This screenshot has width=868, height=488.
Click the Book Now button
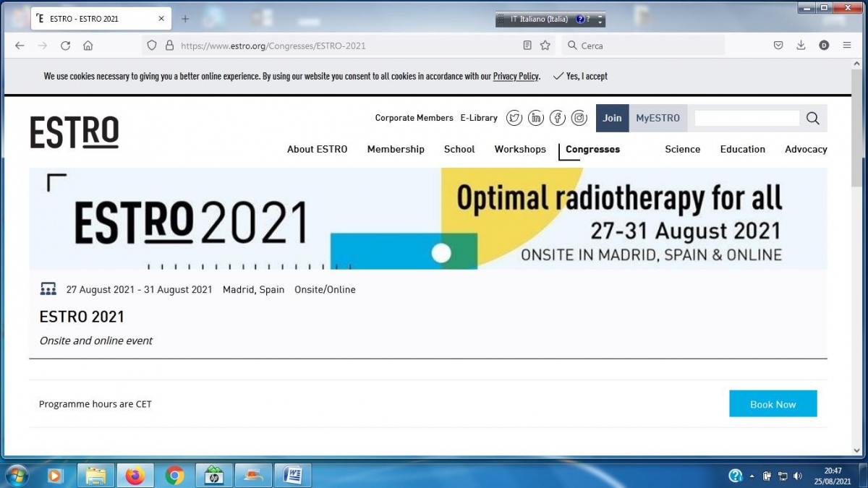(773, 404)
